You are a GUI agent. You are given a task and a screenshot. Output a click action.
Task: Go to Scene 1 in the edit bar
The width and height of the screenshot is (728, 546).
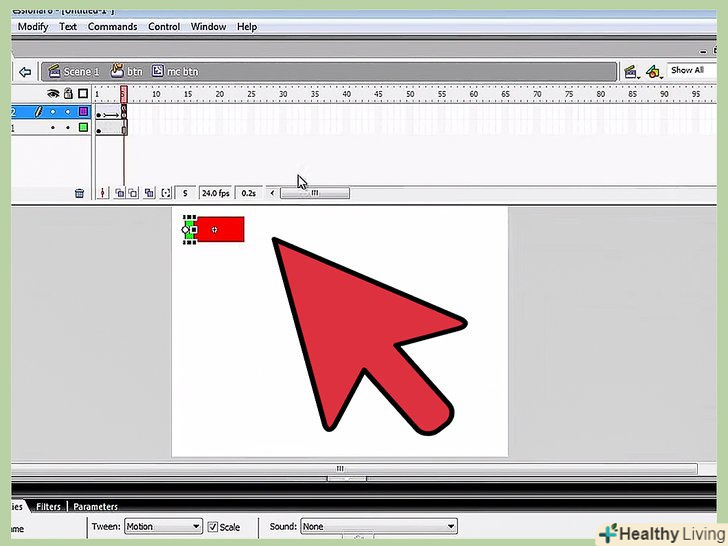73,72
